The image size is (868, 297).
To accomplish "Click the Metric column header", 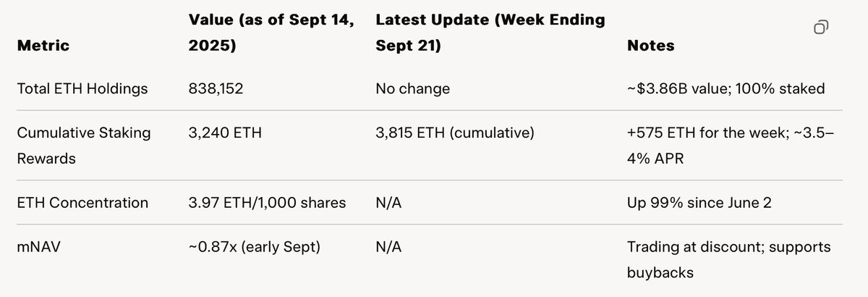I will pos(45,46).
